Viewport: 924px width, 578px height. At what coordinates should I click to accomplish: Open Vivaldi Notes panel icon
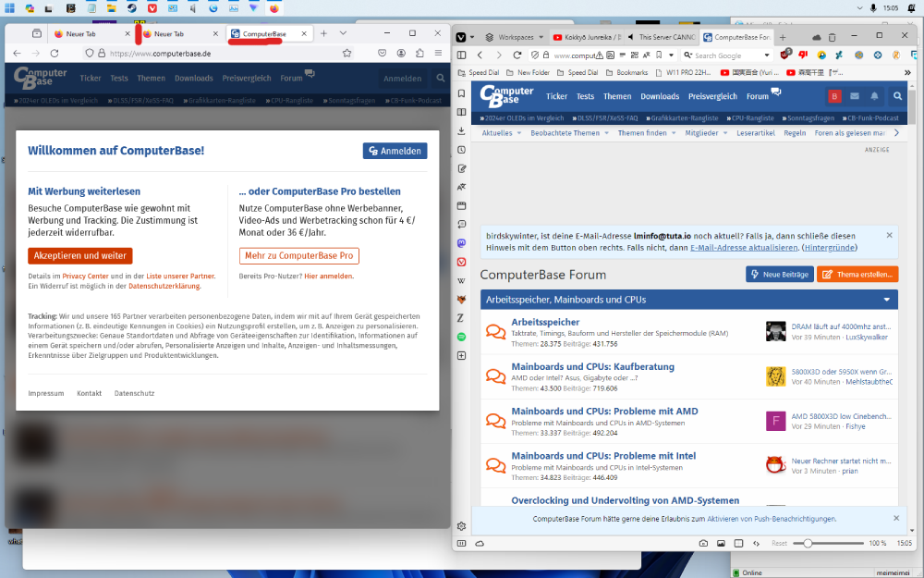click(461, 168)
